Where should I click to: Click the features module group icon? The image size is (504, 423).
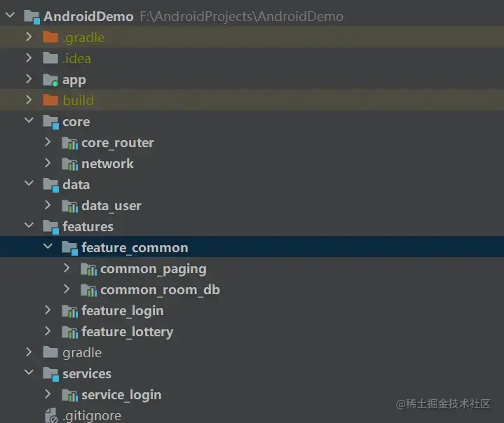pyautogui.click(x=50, y=227)
